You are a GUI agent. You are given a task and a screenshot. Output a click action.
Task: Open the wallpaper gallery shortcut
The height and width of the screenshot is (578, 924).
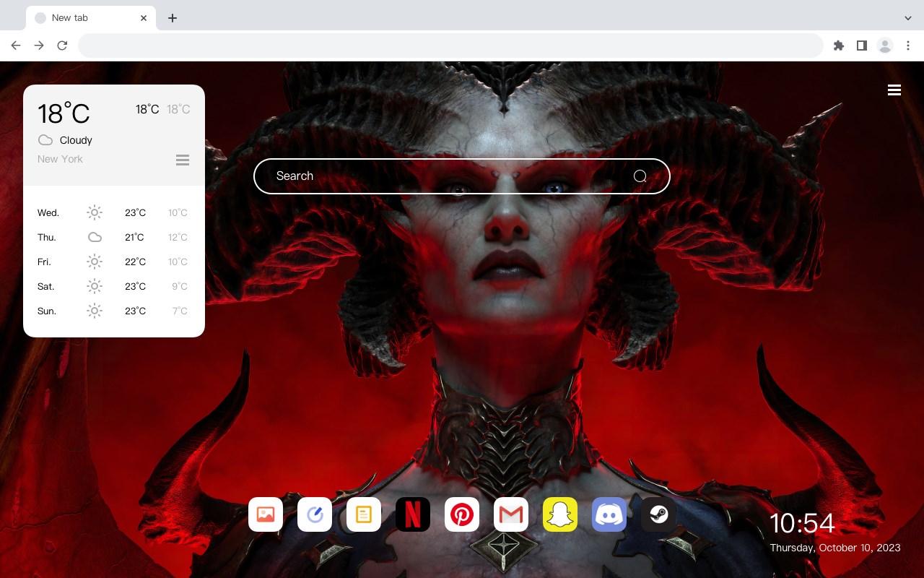[x=266, y=514]
